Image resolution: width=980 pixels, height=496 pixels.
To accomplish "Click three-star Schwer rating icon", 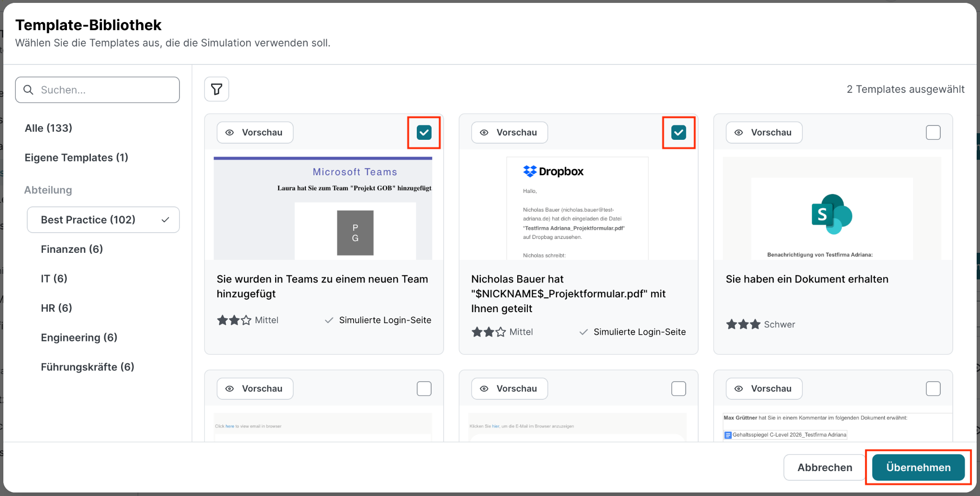I will (743, 325).
